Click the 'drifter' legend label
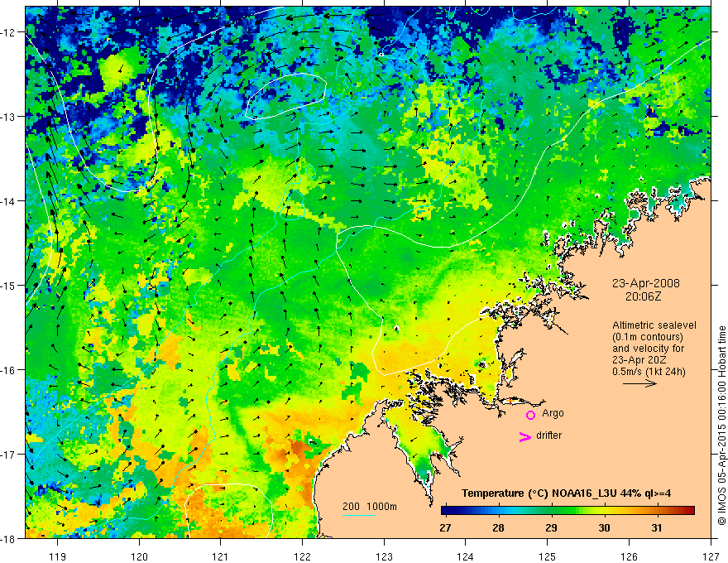728x563 pixels. (x=548, y=435)
